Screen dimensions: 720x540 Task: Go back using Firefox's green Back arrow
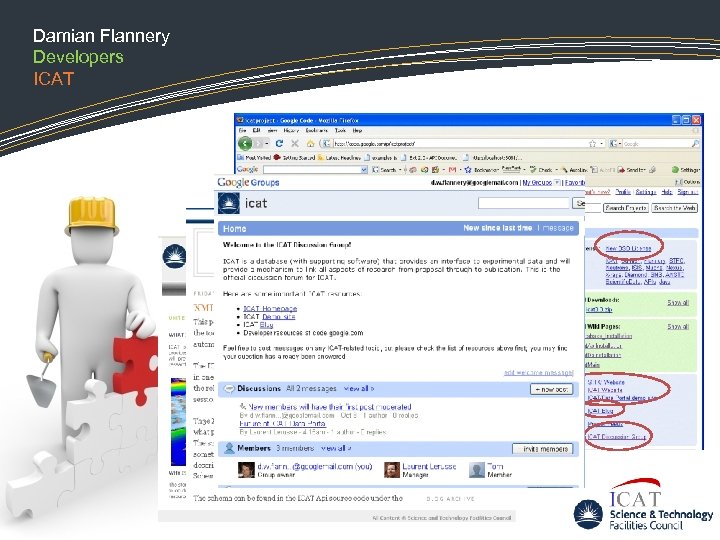[x=246, y=144]
